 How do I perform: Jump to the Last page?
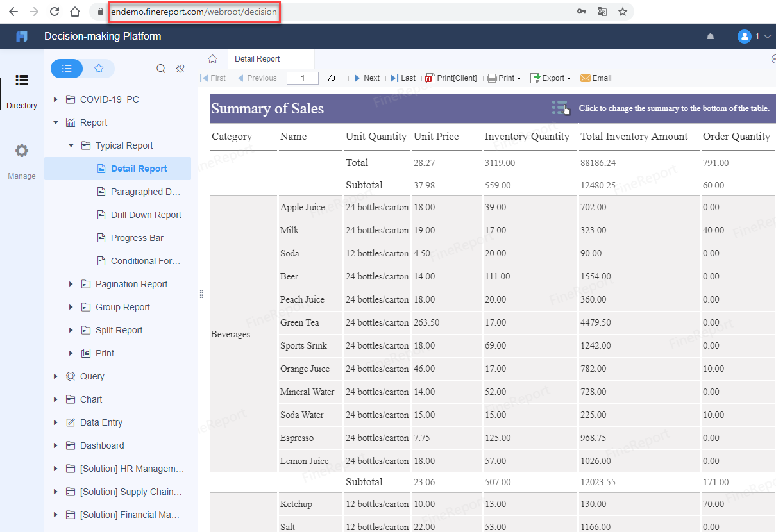tap(403, 78)
